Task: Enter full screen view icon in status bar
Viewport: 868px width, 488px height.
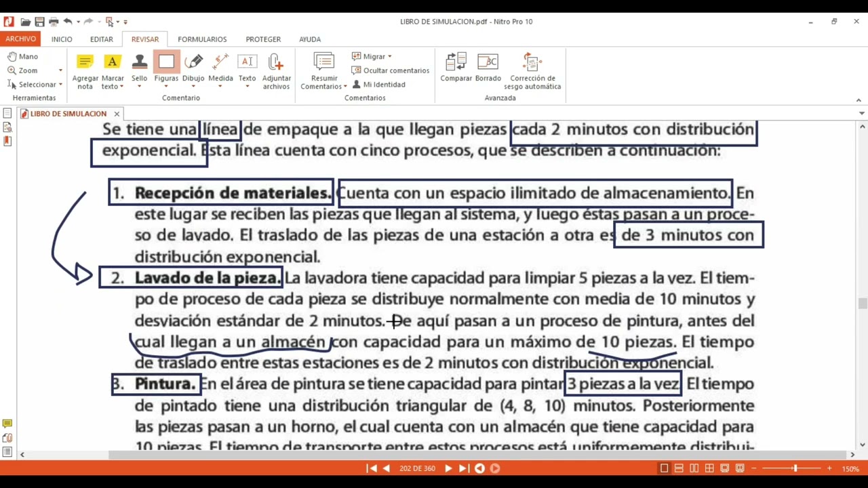Action: click(724, 468)
